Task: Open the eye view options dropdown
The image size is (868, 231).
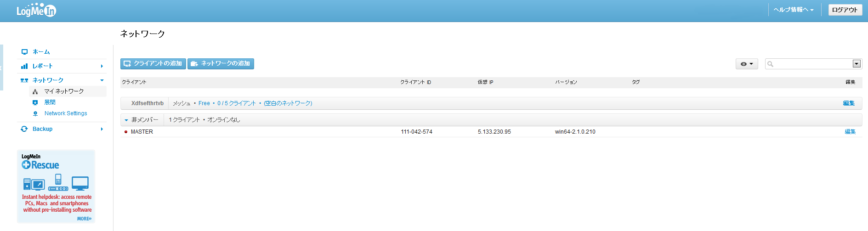Action: [746, 64]
